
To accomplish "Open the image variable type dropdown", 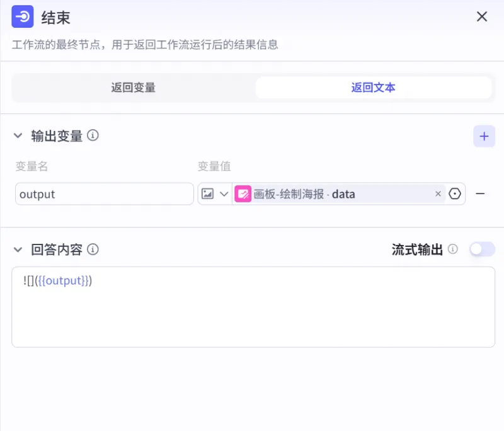I will 214,194.
